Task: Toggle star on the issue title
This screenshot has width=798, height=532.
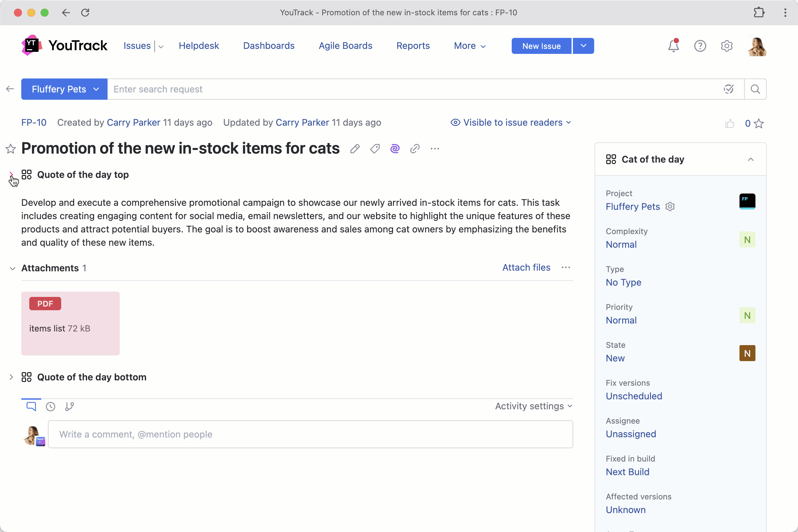Action: (11, 149)
